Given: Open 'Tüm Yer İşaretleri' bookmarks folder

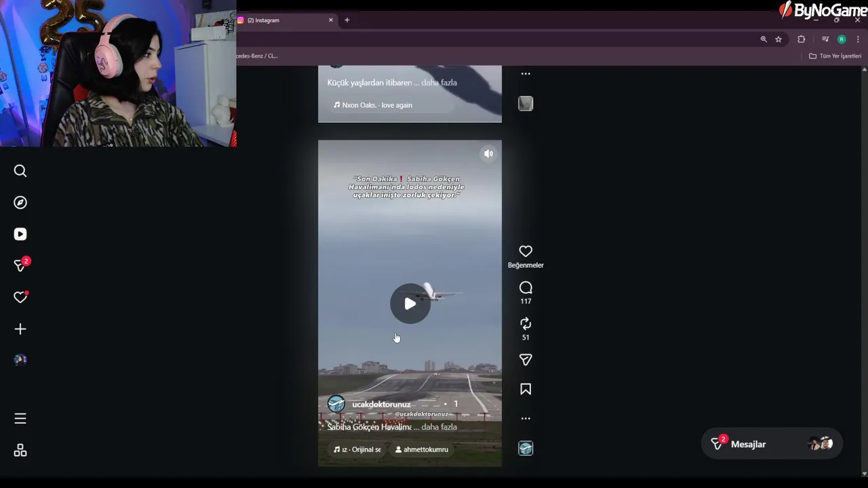Looking at the screenshot, I should point(835,56).
